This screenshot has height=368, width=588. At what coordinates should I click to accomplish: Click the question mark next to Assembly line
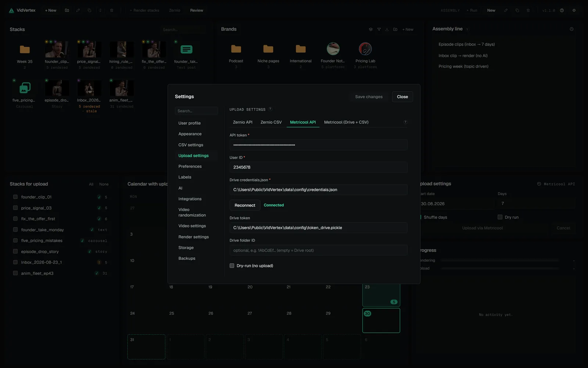(467, 29)
